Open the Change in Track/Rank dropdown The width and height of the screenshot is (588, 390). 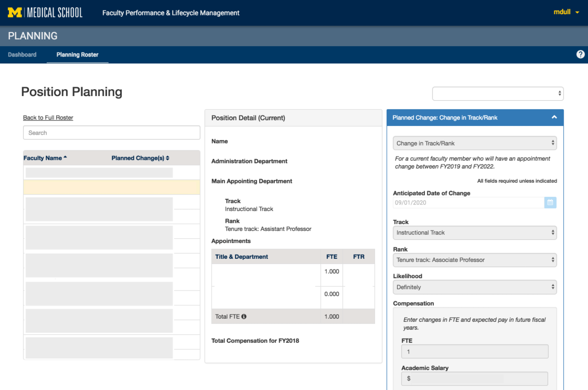[475, 143]
